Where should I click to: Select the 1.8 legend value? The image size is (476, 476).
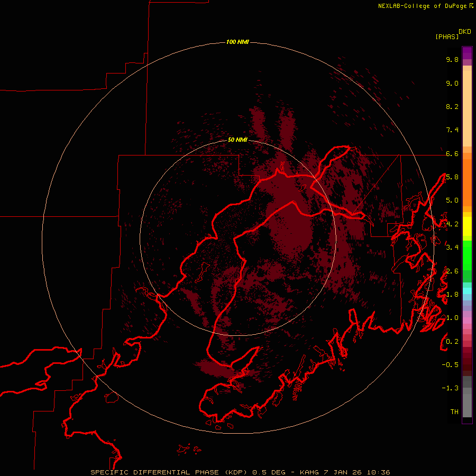point(452,295)
